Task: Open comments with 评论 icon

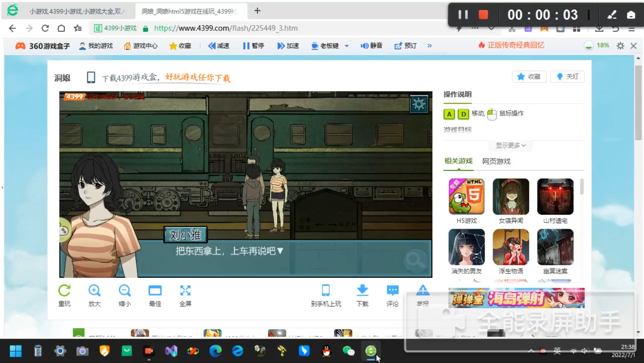Action: [393, 295]
